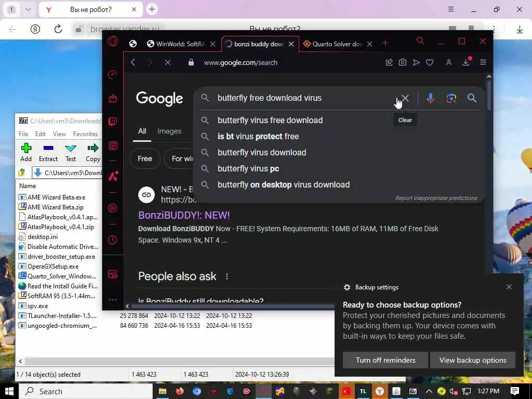Click the send flow arrow icon in Opera
Screen dimensions: 532x399
pyautogui.click(x=416, y=62)
